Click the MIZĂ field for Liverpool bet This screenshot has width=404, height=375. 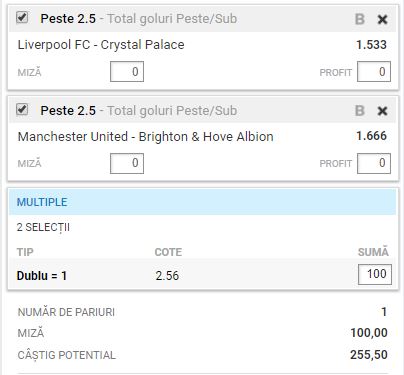127,72
